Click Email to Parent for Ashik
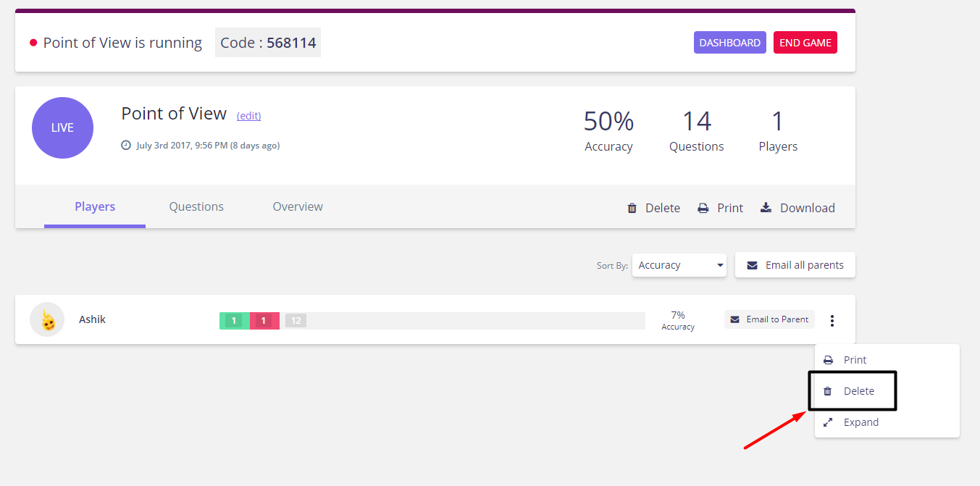Viewport: 980px width, 486px height. point(769,319)
